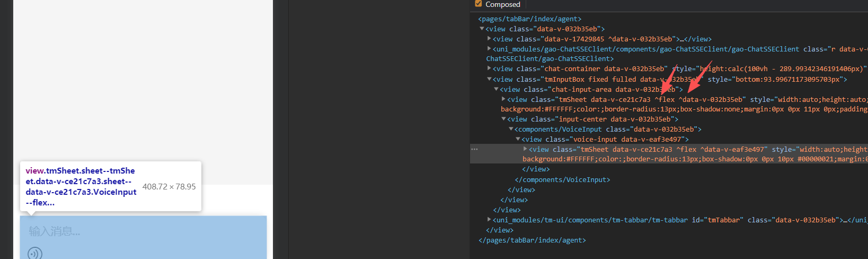The height and width of the screenshot is (259, 868).
Task: Collapse the input-center view node
Action: [x=503, y=119]
